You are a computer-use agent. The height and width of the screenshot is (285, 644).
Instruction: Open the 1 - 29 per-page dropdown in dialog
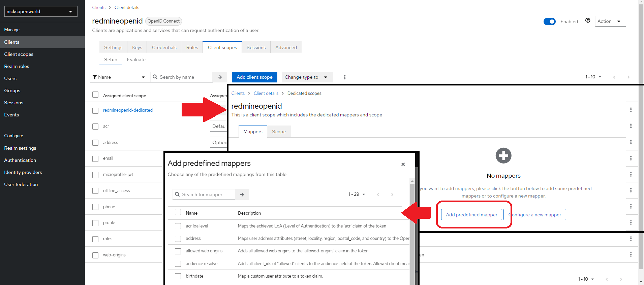click(x=357, y=194)
